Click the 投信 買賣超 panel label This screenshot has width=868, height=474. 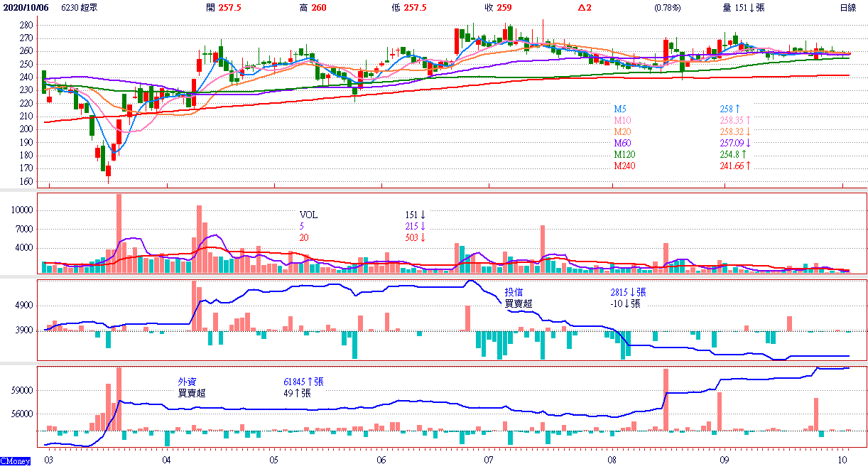(519, 298)
